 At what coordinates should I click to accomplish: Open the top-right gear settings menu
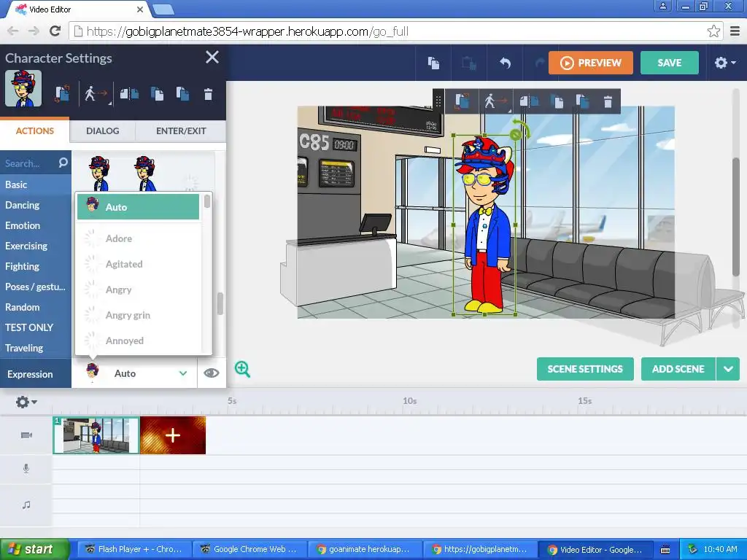(724, 63)
